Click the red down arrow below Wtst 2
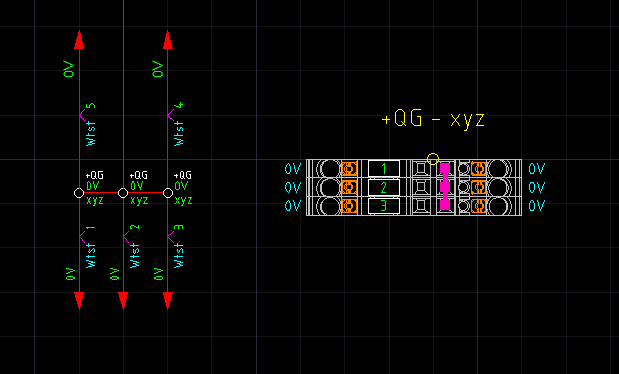 (123, 301)
